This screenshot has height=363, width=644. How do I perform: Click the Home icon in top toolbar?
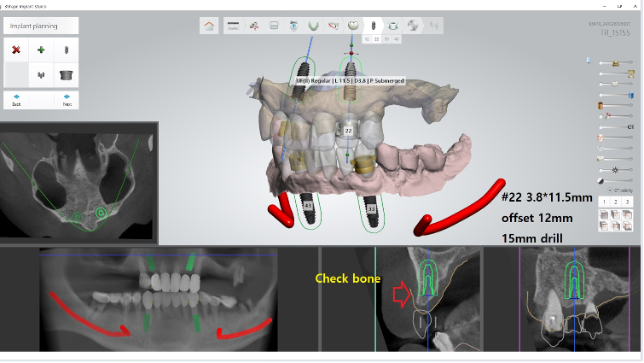[209, 26]
